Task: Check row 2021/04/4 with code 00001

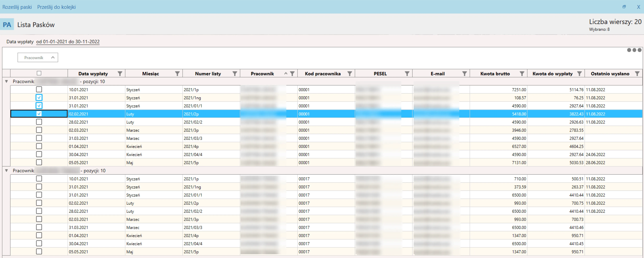Action: pos(39,154)
